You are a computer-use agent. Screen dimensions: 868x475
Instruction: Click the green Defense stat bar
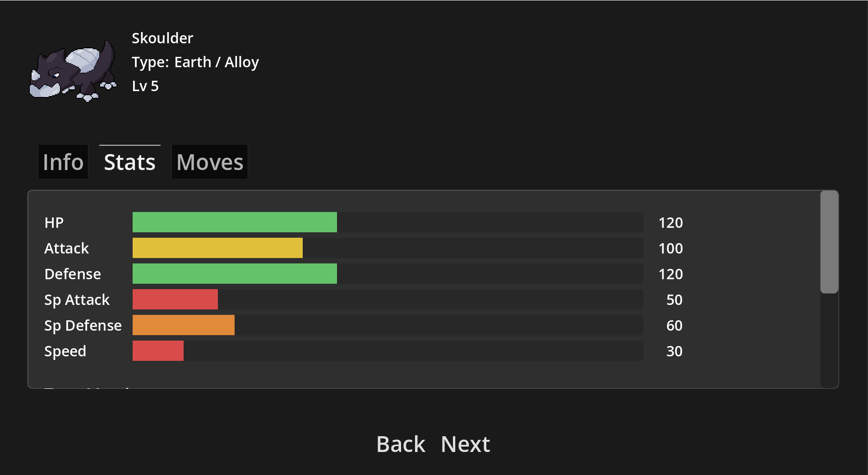(235, 274)
